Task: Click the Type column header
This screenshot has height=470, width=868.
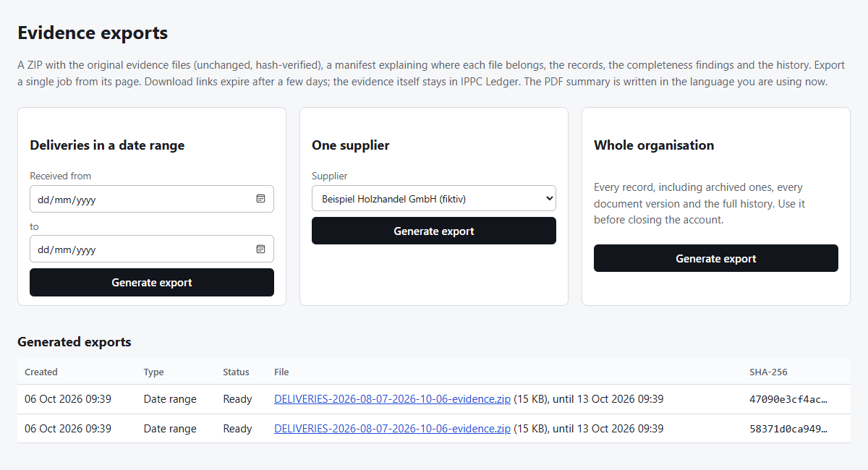Action: coord(154,372)
